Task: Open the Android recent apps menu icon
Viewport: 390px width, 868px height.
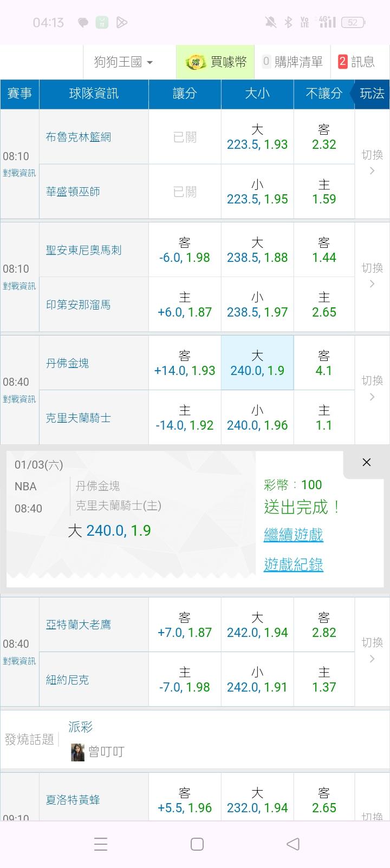Action: pyautogui.click(x=101, y=844)
